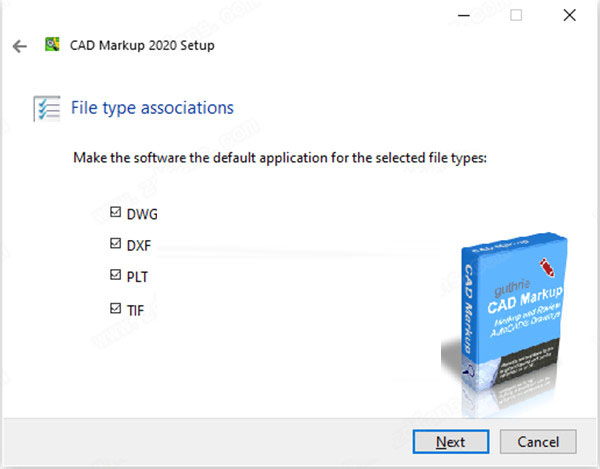The image size is (600, 469).
Task: Click the checklist icon beside File type associations
Action: (47, 108)
